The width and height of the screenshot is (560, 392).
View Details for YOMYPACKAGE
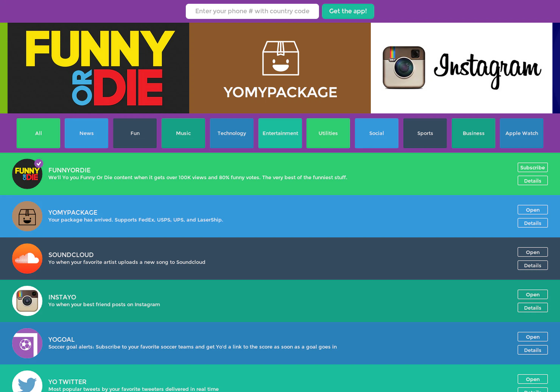[x=533, y=223]
